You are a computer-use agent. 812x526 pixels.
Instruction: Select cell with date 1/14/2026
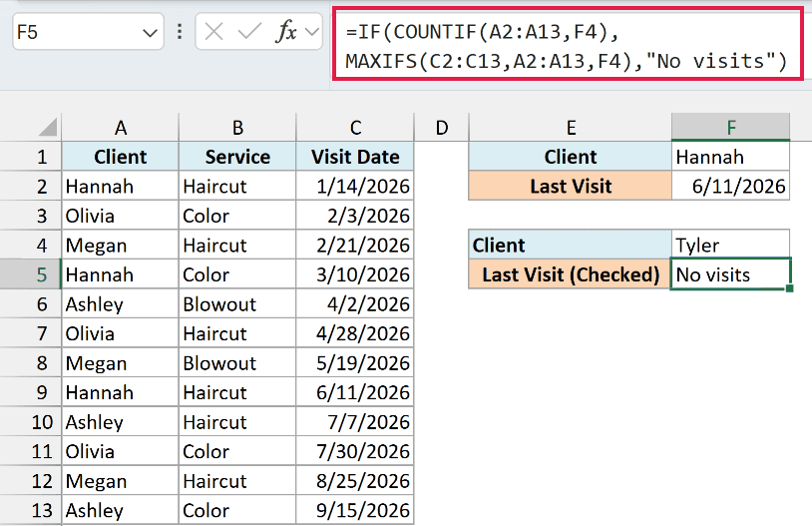[355, 186]
